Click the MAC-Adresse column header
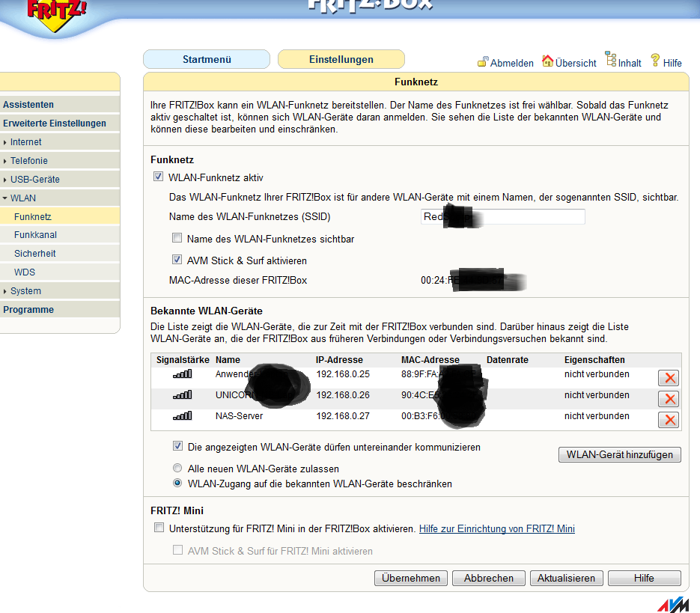This screenshot has width=700, height=613. 430,360
